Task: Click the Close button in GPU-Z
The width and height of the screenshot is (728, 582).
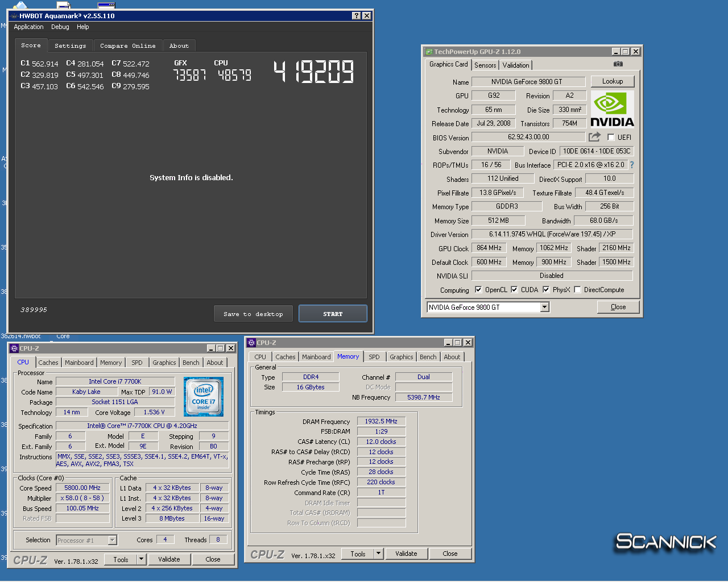Action: click(618, 307)
